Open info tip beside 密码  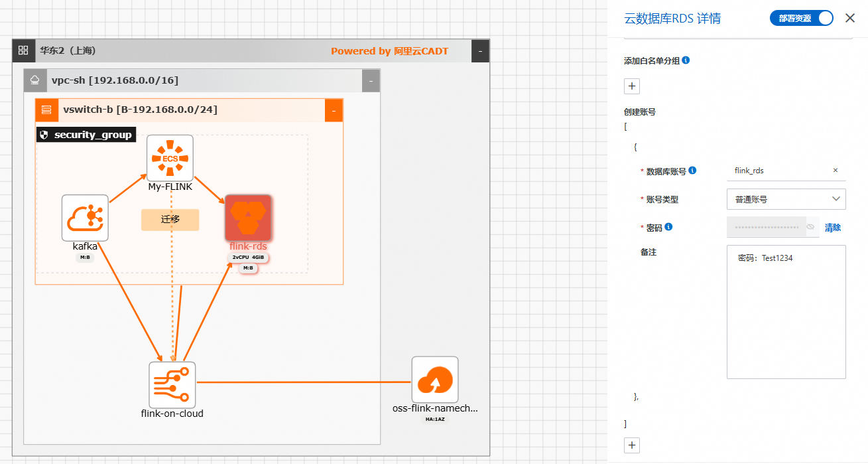coord(668,227)
